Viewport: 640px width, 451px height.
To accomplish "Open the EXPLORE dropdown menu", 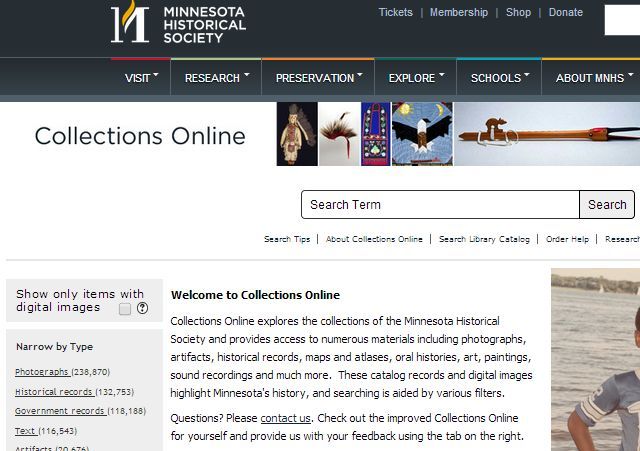I will (x=416, y=78).
